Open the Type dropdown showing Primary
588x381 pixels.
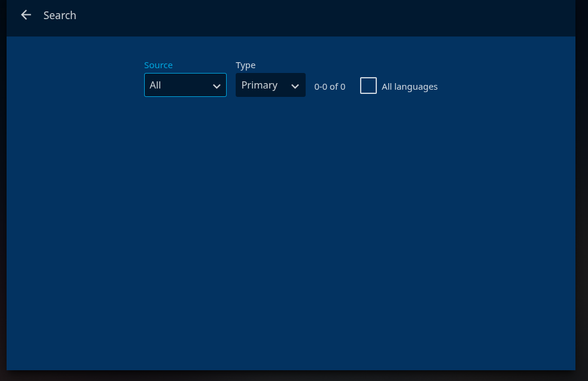270,85
